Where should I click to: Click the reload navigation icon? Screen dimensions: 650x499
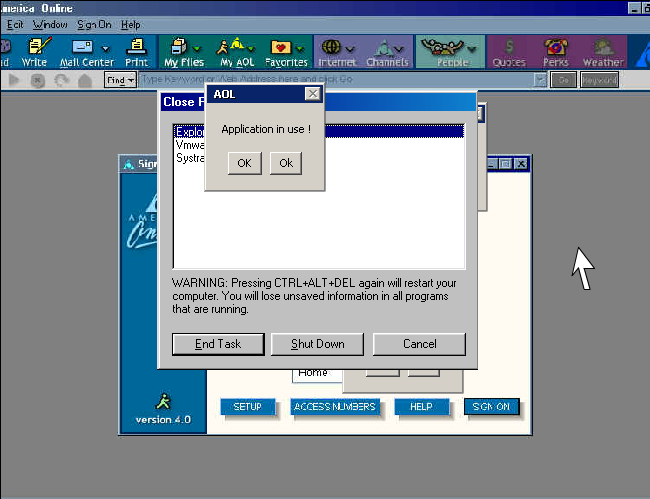61,80
